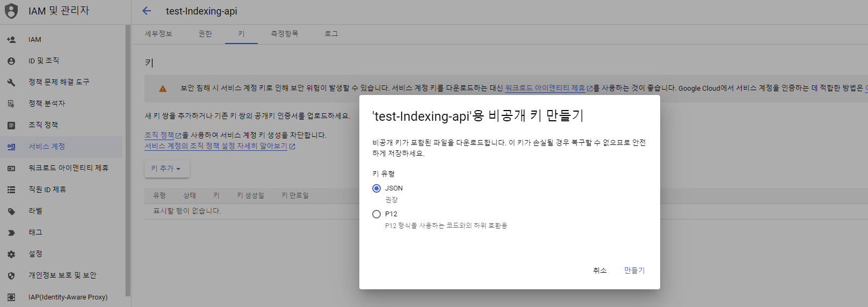868x307 pixels.
Task: Click external-link icon after 워크로드 아이덴티티 제휴 link
Action: tap(590, 89)
